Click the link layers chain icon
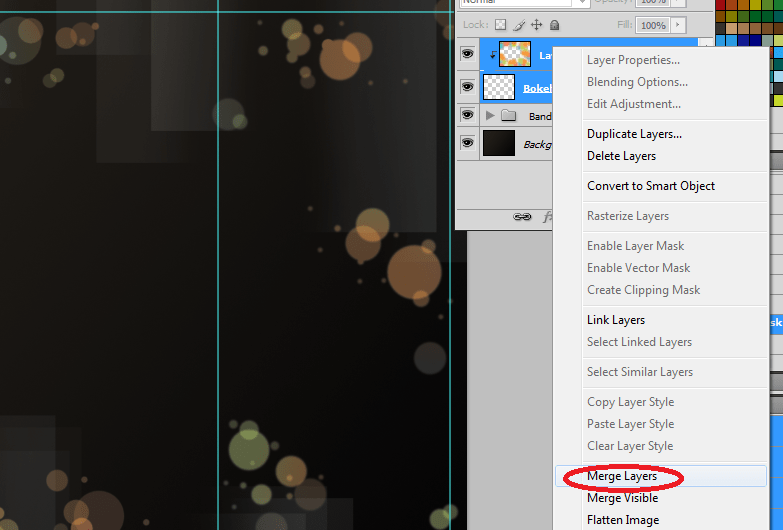The height and width of the screenshot is (530, 783). point(521,216)
